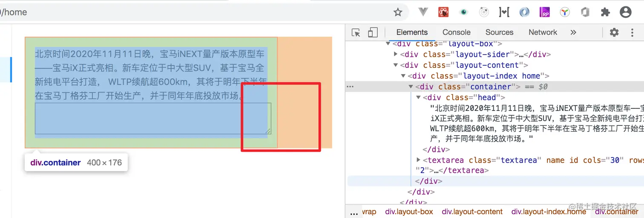The width and height of the screenshot is (644, 218).
Task: Switch to the Console tab
Action: click(x=457, y=32)
